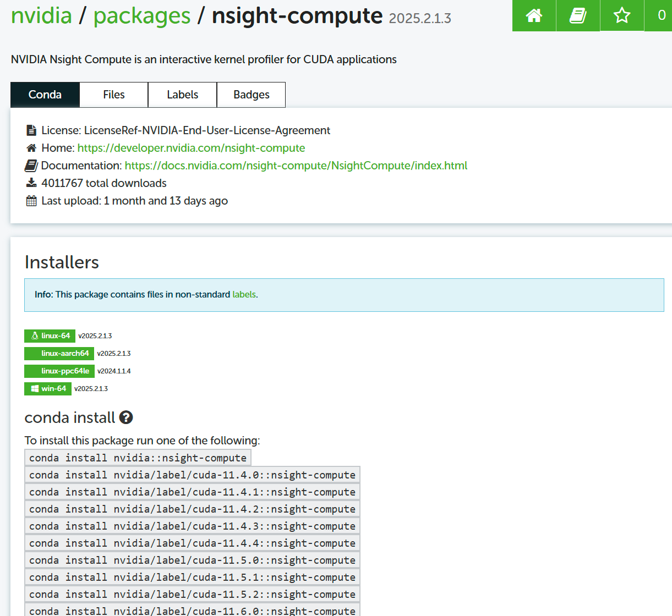Click the cuda-11.4.0 install command
Image resolution: width=672 pixels, height=616 pixels.
(193, 475)
